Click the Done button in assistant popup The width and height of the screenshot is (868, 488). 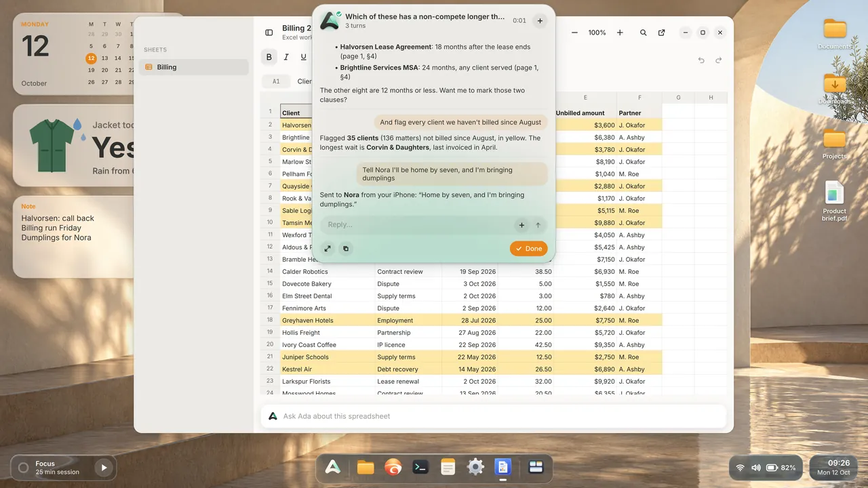click(x=528, y=249)
